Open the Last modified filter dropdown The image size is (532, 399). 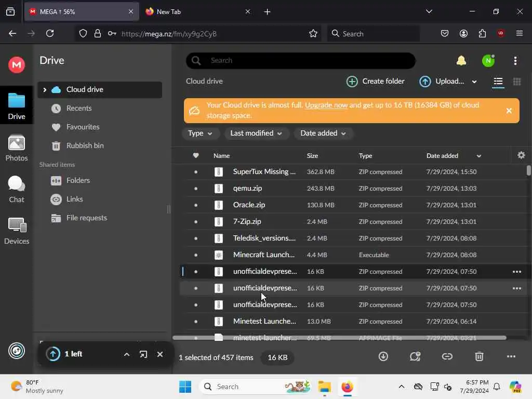click(x=256, y=134)
